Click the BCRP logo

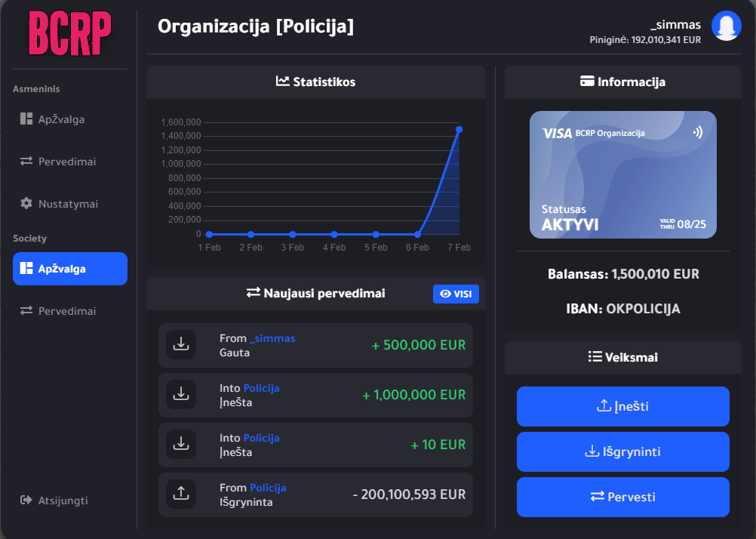(69, 33)
